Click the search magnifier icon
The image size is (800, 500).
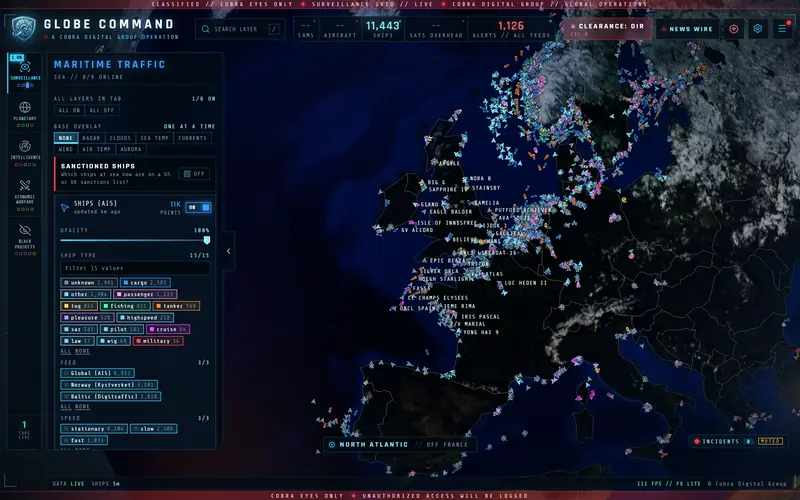[x=205, y=29]
